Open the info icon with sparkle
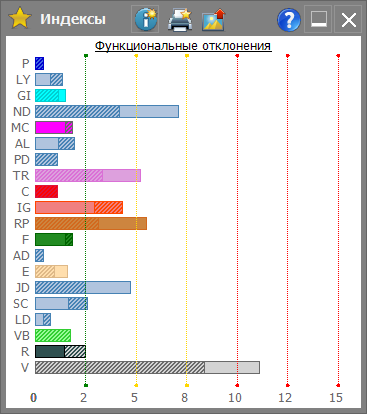Image resolution: width=367 pixels, height=414 pixels. pyautogui.click(x=145, y=19)
